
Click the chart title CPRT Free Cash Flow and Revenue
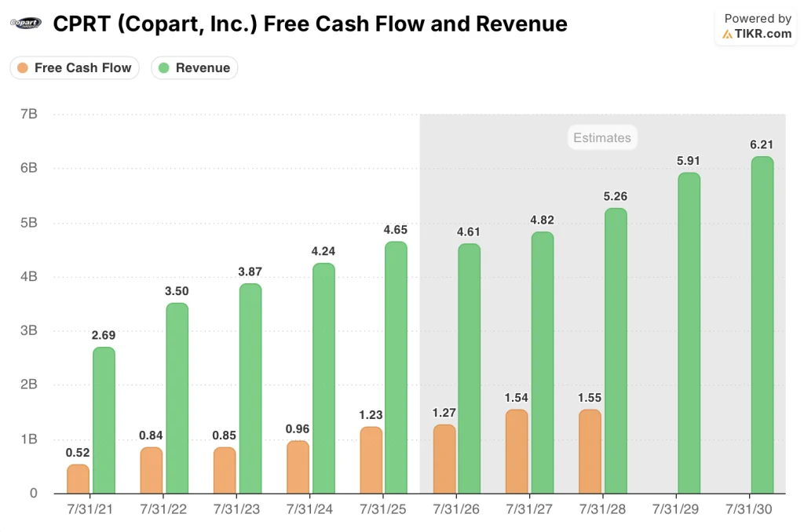[x=310, y=24]
